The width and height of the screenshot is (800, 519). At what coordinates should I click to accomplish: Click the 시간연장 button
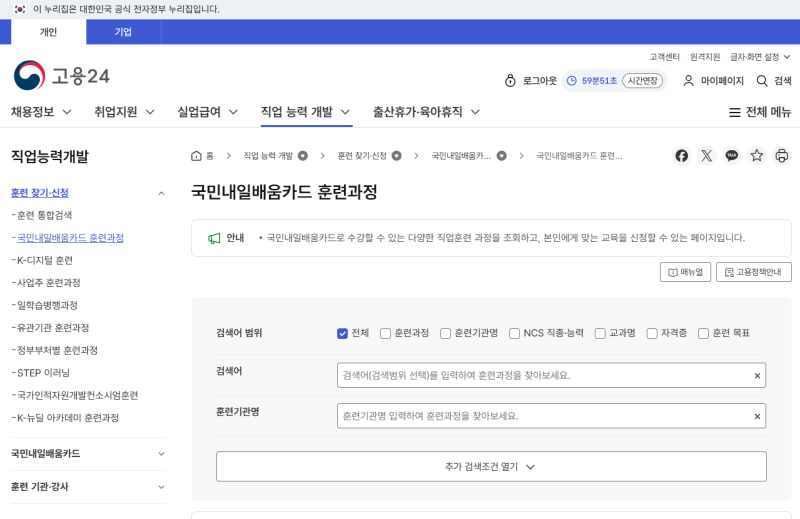[x=642, y=81]
